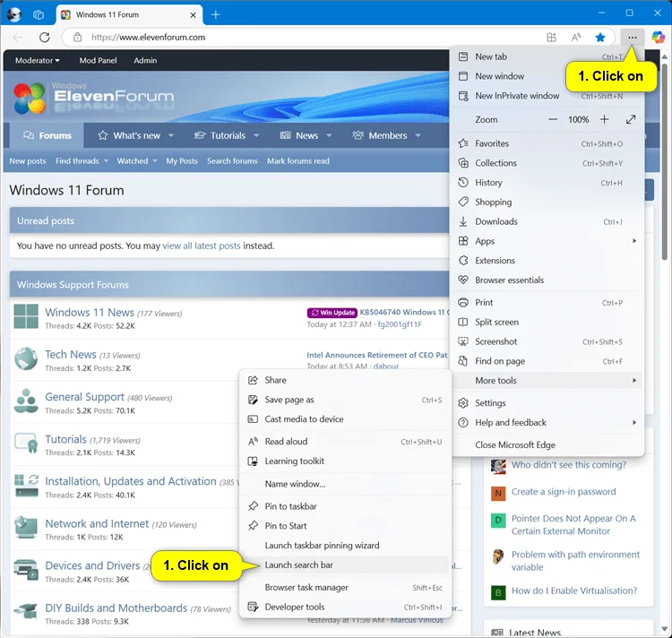Click Mark forums read
This screenshot has height=638, width=672.
(x=298, y=161)
